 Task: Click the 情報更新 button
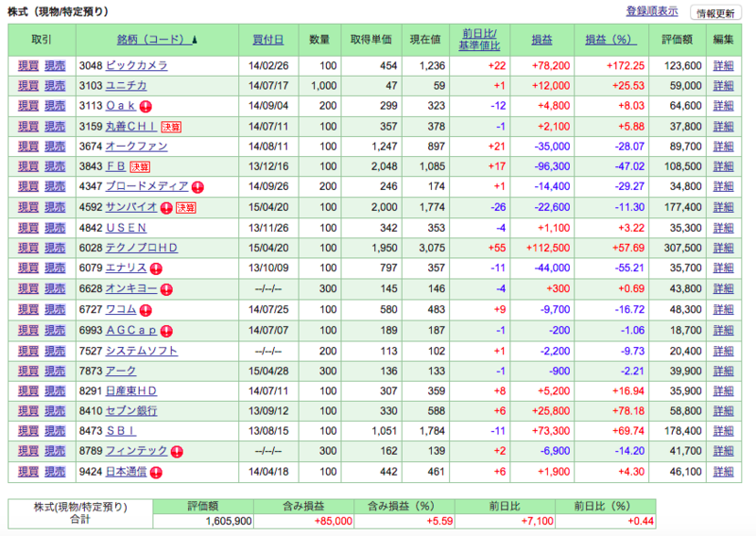[715, 13]
